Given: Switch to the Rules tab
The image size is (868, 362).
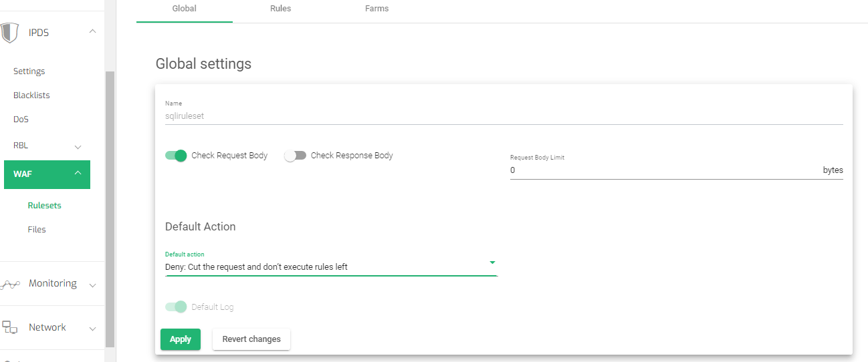Looking at the screenshot, I should point(280,9).
